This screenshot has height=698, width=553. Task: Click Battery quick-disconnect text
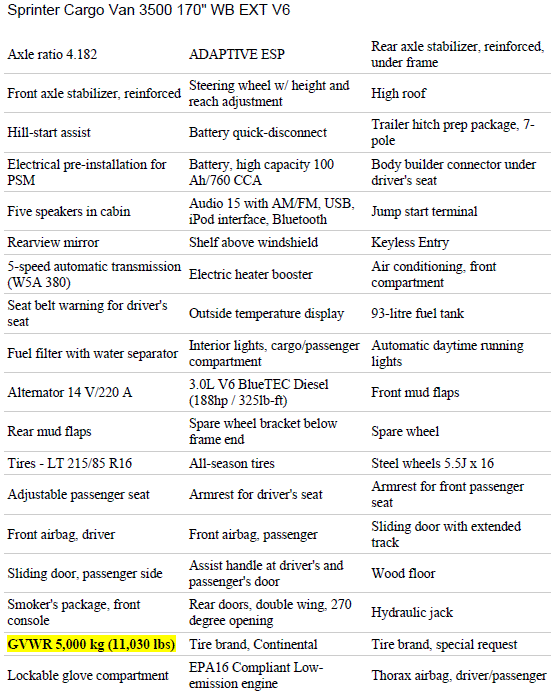pyautogui.click(x=258, y=133)
